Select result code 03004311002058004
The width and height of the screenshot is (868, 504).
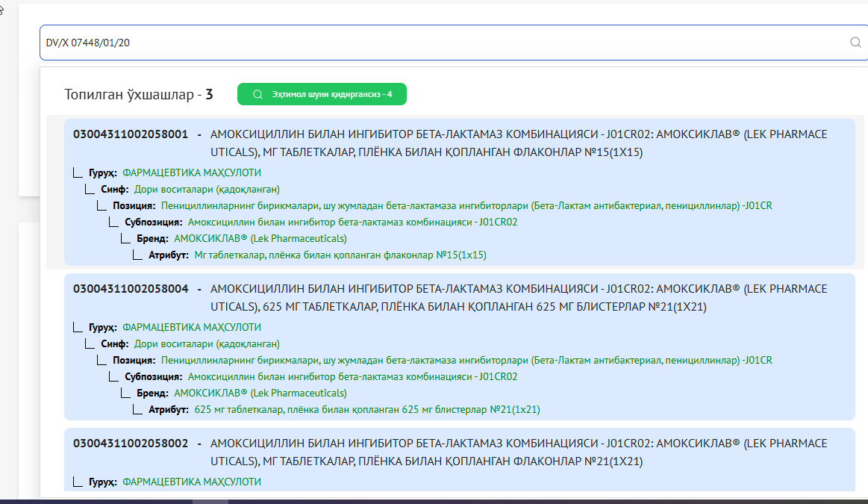(131, 288)
